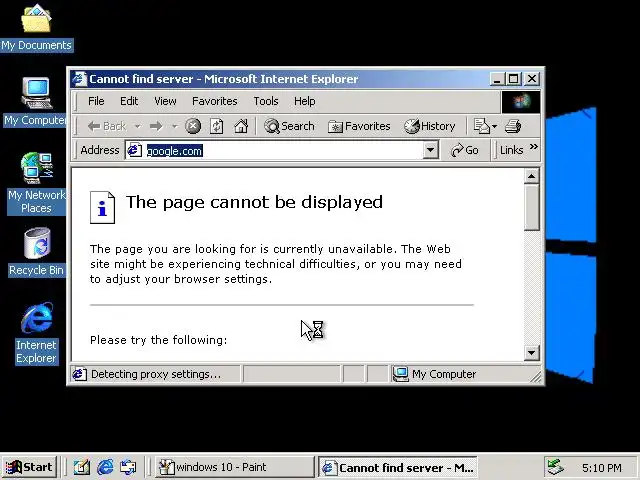Click the Go button beside address bar
The image size is (640, 480).
tap(464, 150)
